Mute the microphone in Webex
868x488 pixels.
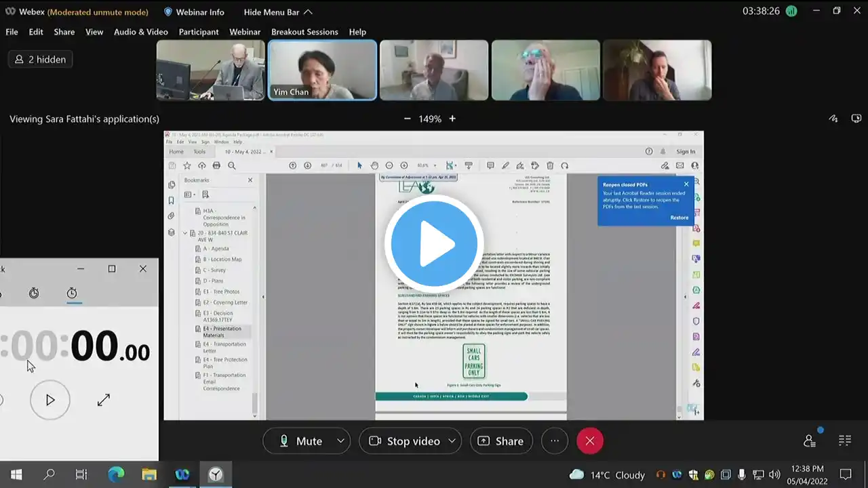[x=300, y=441]
